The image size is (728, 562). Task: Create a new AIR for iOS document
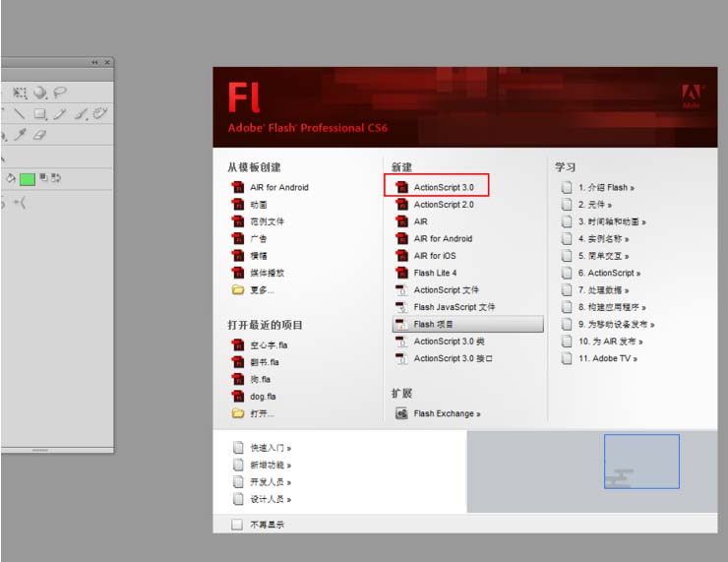click(x=426, y=256)
